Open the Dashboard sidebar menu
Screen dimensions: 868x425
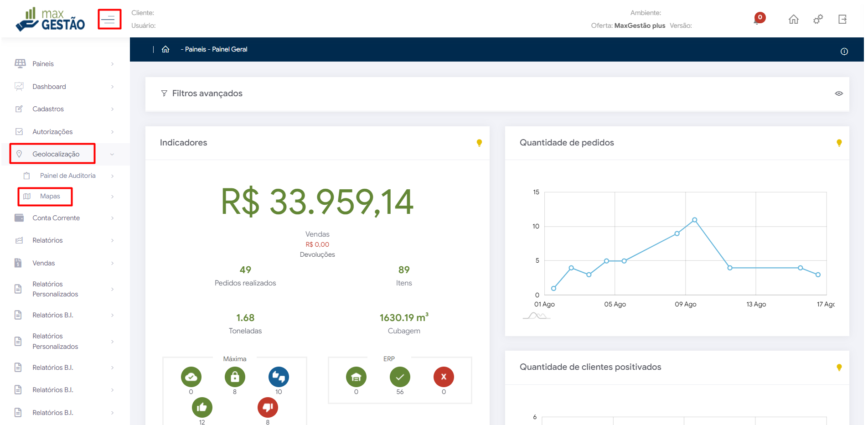pos(49,87)
